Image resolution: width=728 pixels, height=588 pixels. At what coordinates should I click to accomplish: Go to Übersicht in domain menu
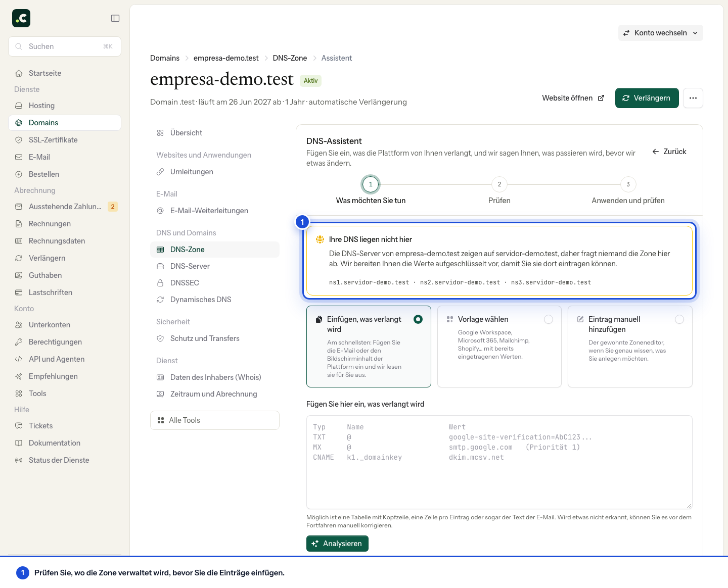point(215,133)
